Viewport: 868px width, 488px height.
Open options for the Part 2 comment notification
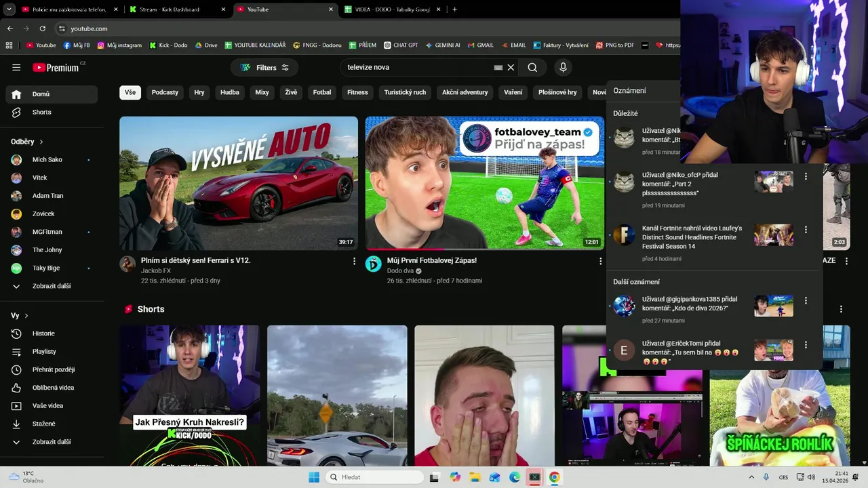coord(806,176)
